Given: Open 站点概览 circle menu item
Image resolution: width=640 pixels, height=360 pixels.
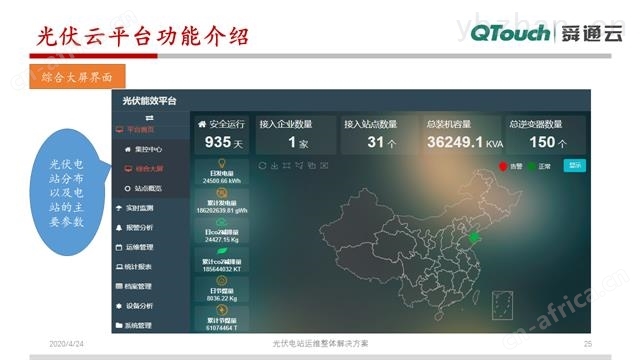Looking at the screenshot, I should click(x=143, y=188).
